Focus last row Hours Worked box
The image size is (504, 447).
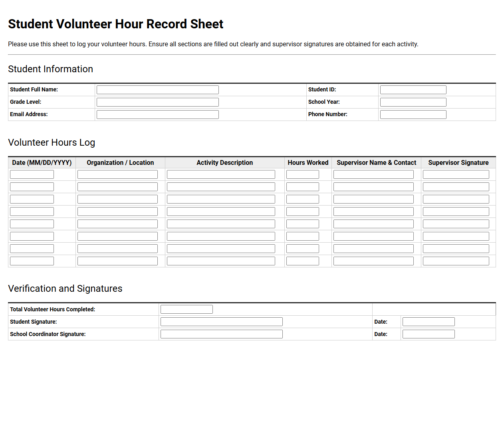[x=303, y=261]
